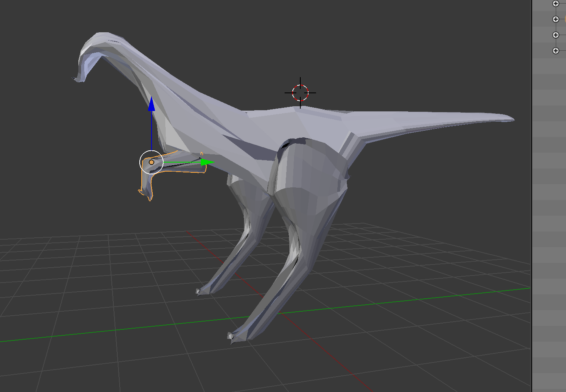The image size is (566, 392).
Task: Click the green Y-axis arrow of the gizmo
Action: click(207, 162)
